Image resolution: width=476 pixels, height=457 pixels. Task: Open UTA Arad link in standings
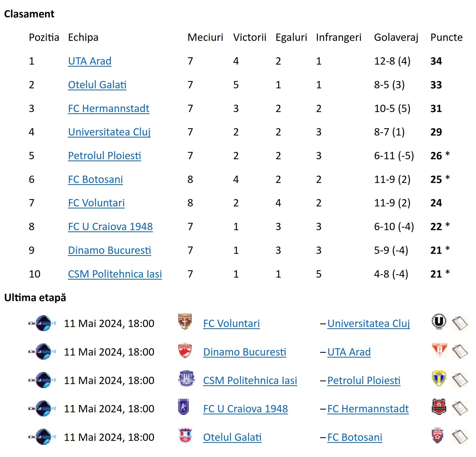click(90, 61)
